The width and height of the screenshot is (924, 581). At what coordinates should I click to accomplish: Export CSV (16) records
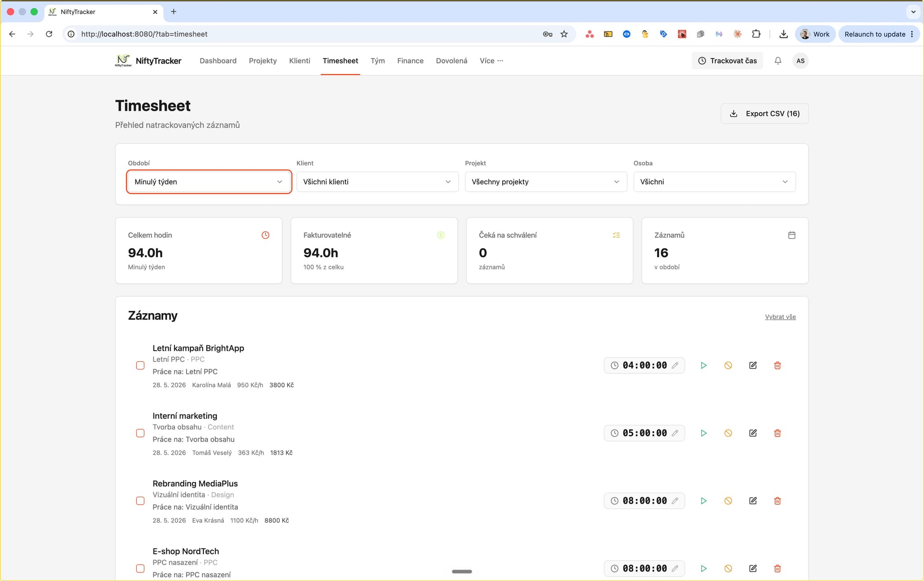pyautogui.click(x=764, y=114)
